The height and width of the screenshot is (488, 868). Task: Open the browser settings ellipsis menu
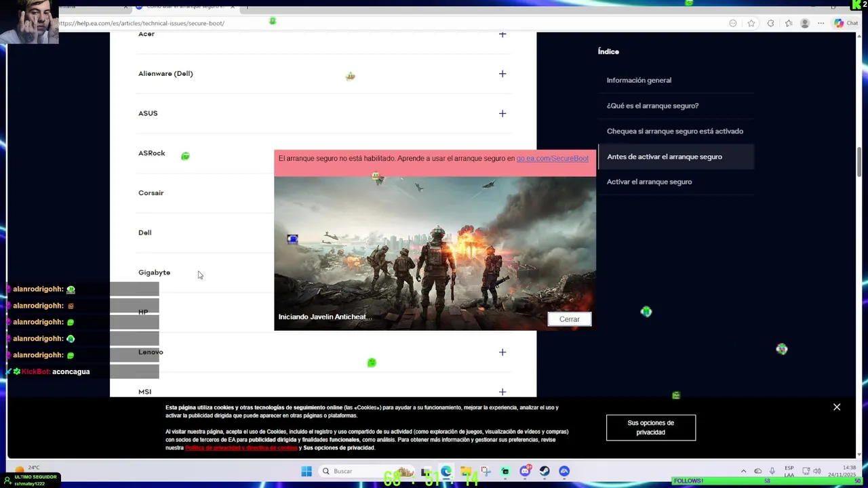pyautogui.click(x=821, y=23)
